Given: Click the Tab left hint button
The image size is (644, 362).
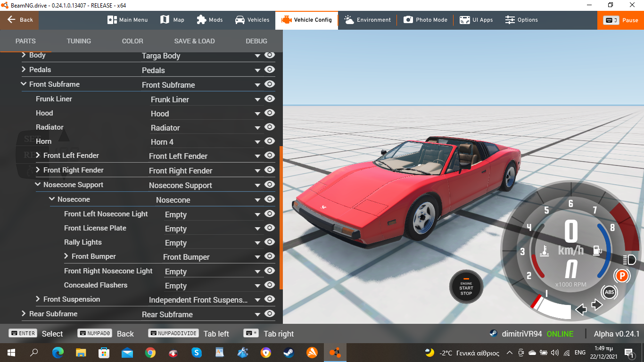Looking at the screenshot, I should [188, 334].
